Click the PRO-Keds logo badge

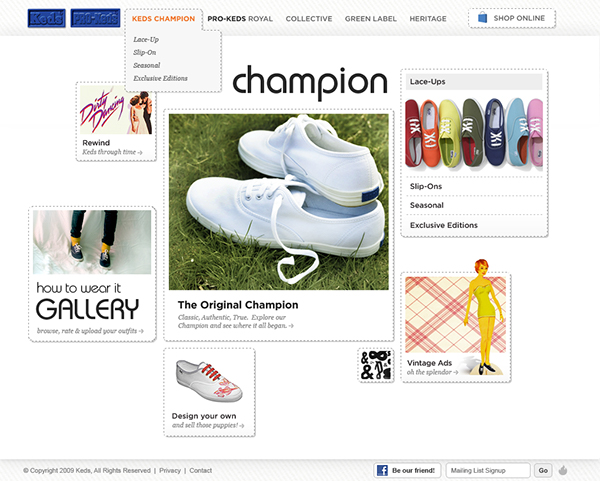(x=95, y=18)
